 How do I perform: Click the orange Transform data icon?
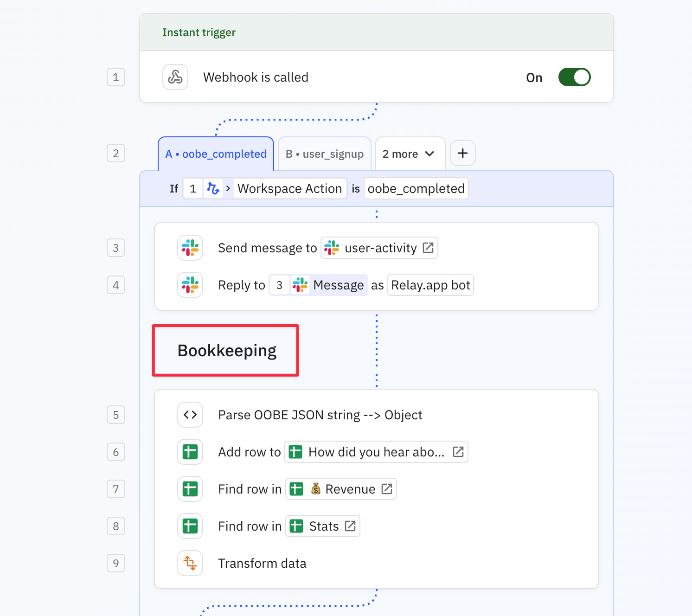click(x=190, y=563)
